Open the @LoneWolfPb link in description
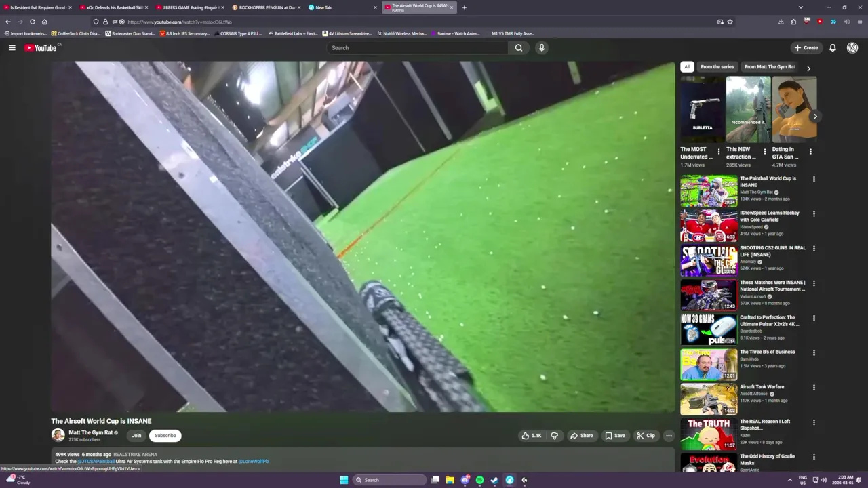Image resolution: width=868 pixels, height=488 pixels. [x=254, y=462]
